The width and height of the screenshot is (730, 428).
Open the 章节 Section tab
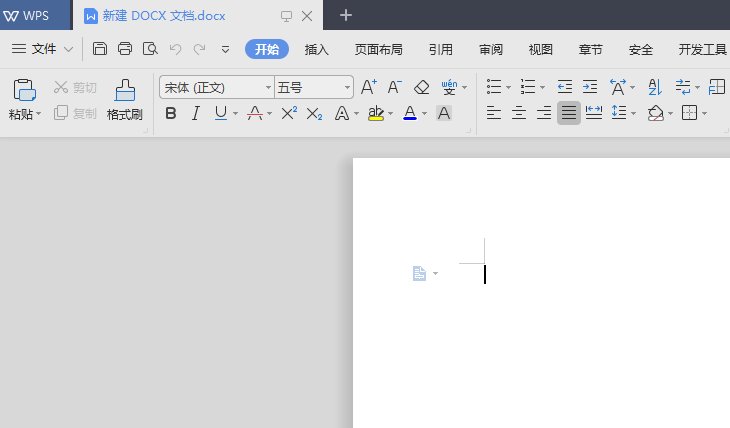coord(590,49)
